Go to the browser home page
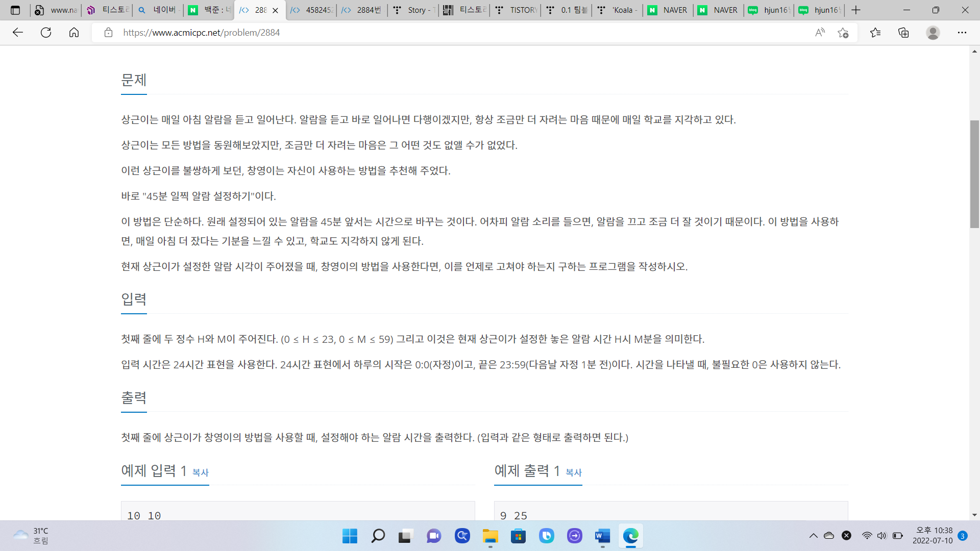Screen dimensions: 980x551 (74, 33)
